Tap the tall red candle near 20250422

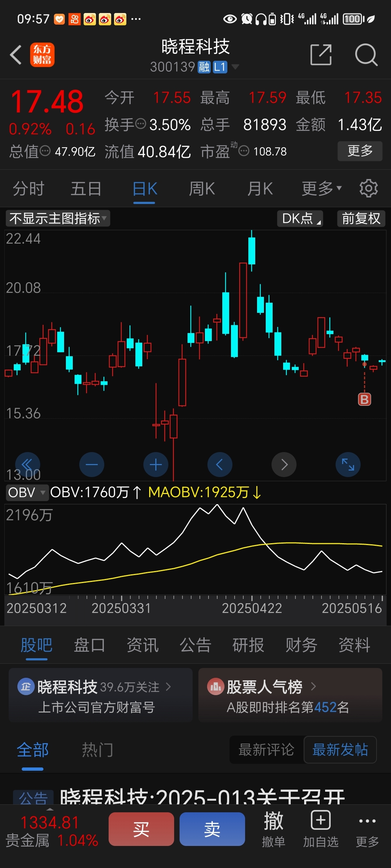tap(243, 301)
